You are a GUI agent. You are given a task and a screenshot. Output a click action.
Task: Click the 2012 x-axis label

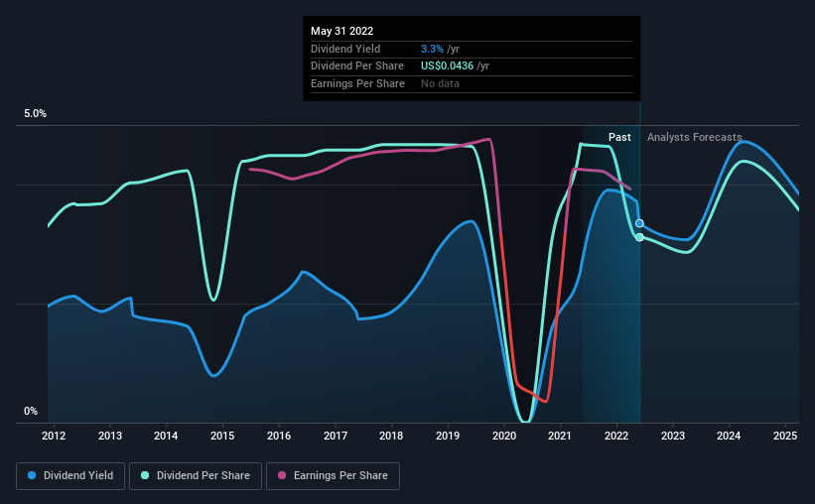click(54, 436)
